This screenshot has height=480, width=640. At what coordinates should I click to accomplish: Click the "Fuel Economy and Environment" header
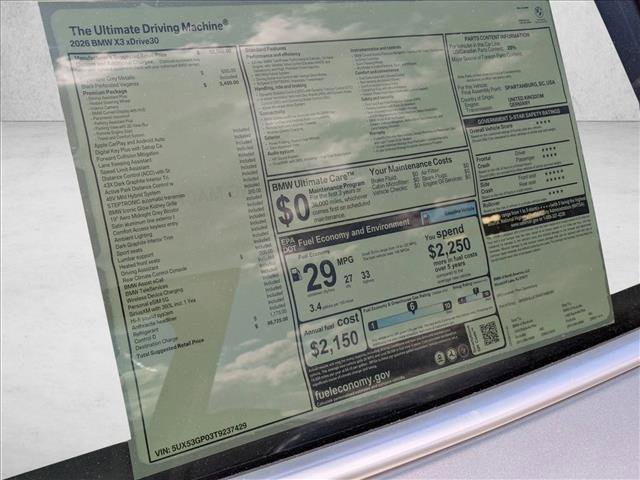(353, 232)
